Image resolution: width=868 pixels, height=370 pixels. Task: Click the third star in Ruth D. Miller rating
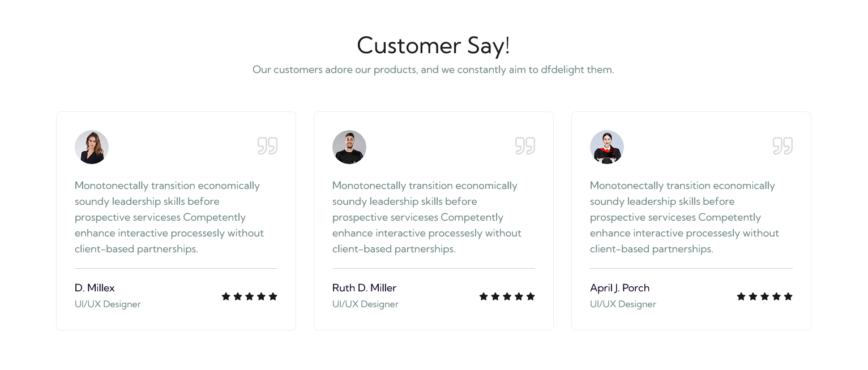click(x=507, y=296)
